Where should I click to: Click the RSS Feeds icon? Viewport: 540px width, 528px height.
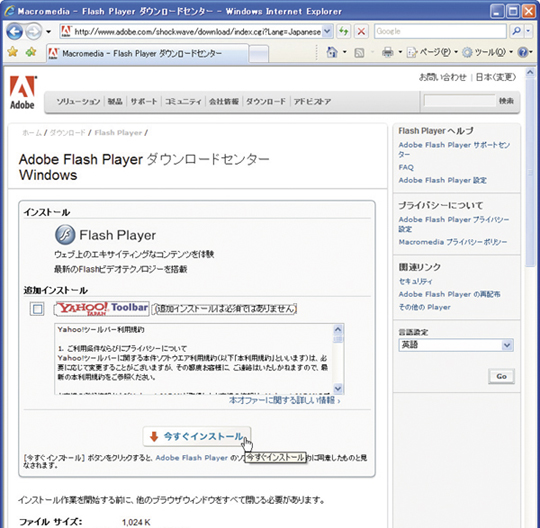point(359,52)
